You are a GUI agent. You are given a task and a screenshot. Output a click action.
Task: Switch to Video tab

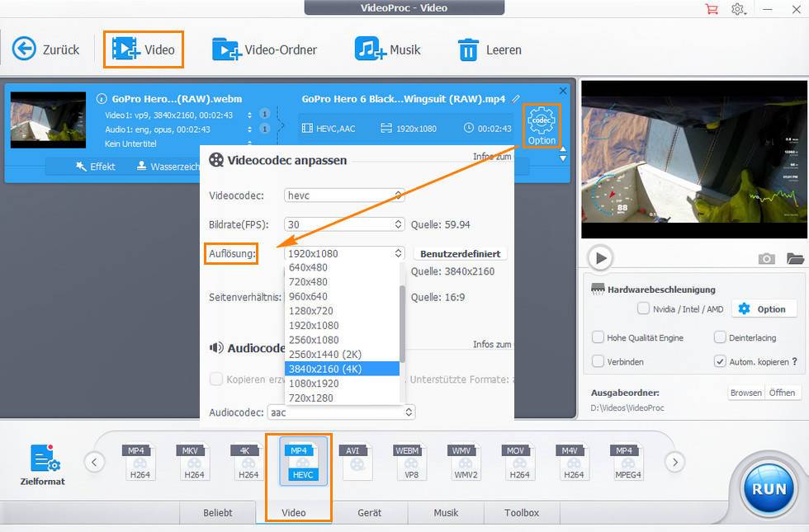pyautogui.click(x=294, y=512)
